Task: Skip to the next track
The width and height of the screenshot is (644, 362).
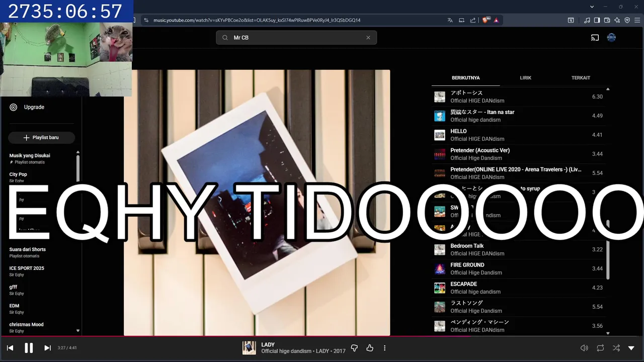Action: pos(47,348)
